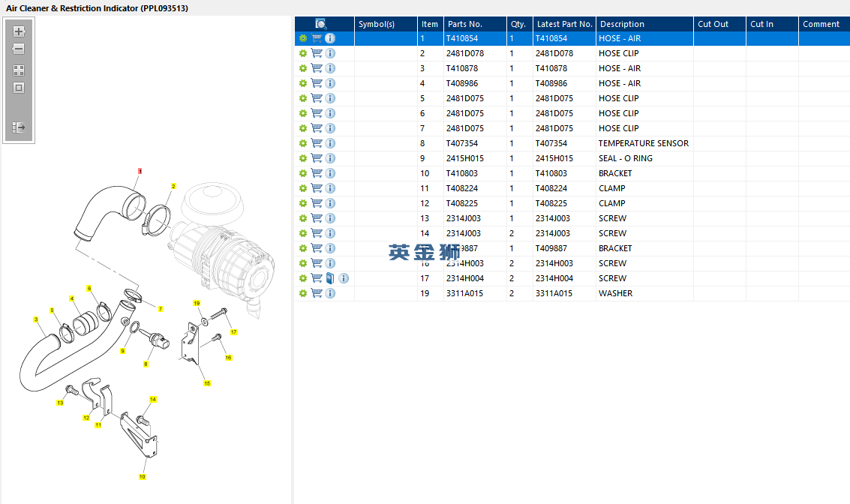Click T410803 in the Parts No. column

pyautogui.click(x=462, y=173)
